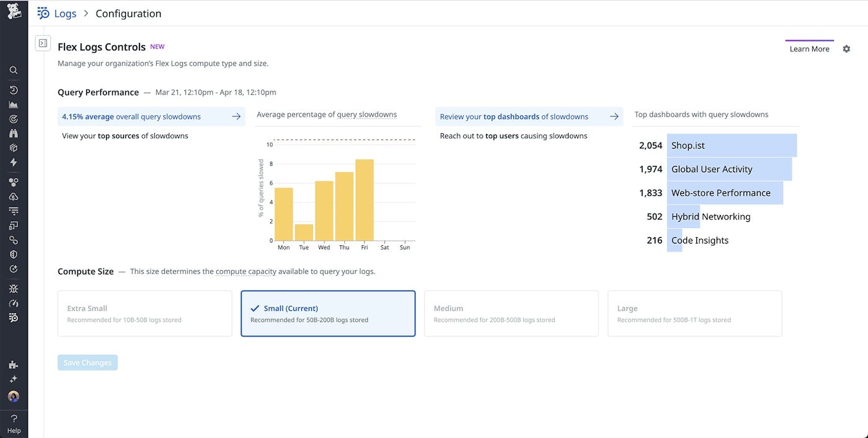The width and height of the screenshot is (868, 438).
Task: Click the Save Changes button
Action: [x=87, y=362]
